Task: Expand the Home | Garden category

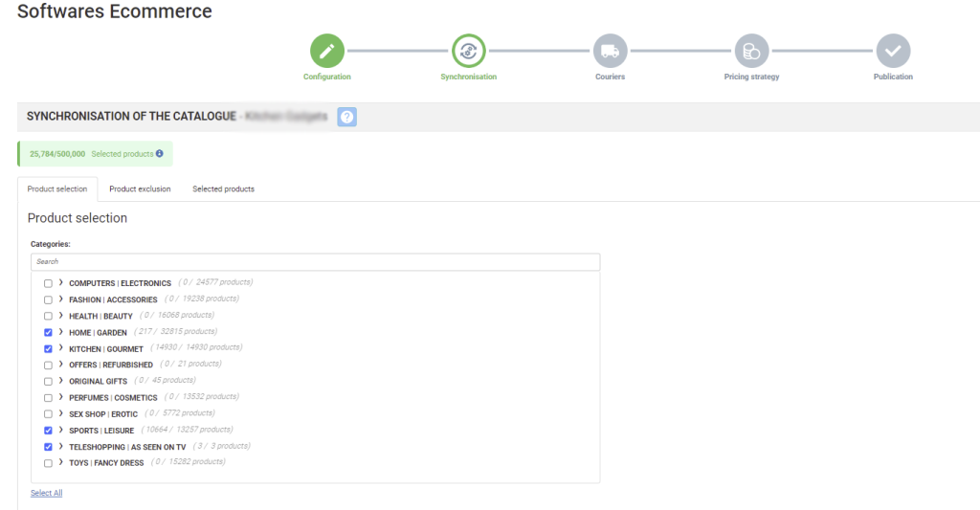Action: pos(61,332)
